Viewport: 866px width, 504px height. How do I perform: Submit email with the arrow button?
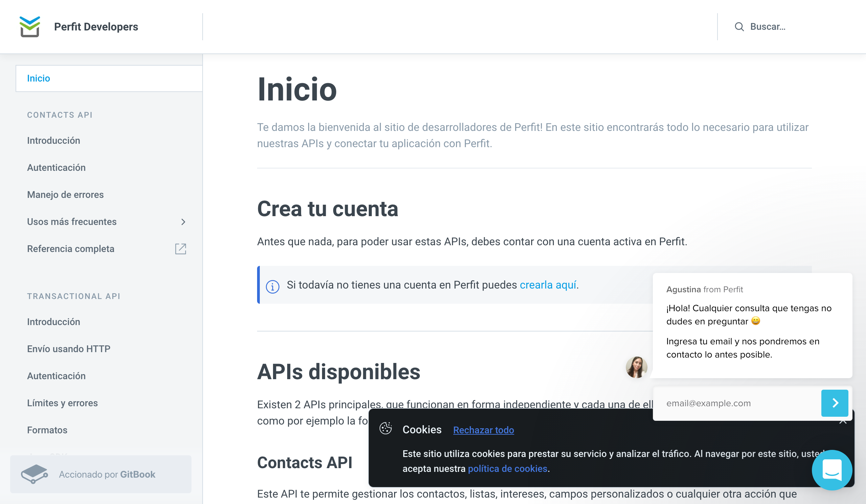click(835, 403)
